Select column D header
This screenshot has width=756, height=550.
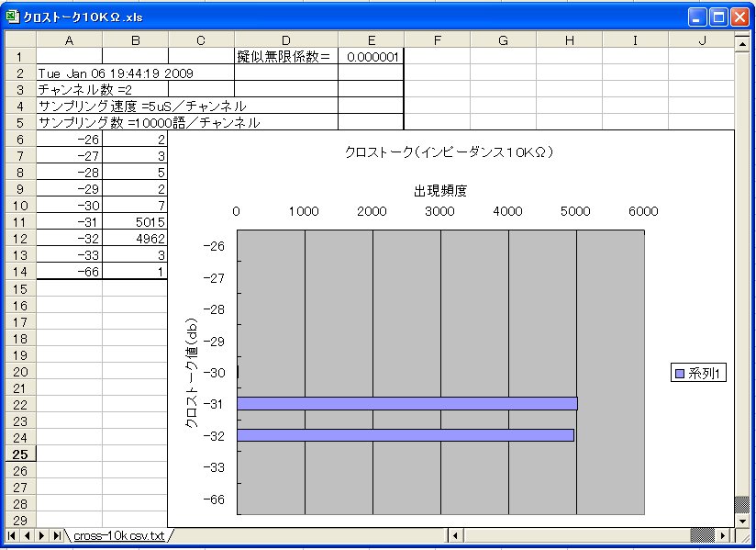(x=286, y=40)
